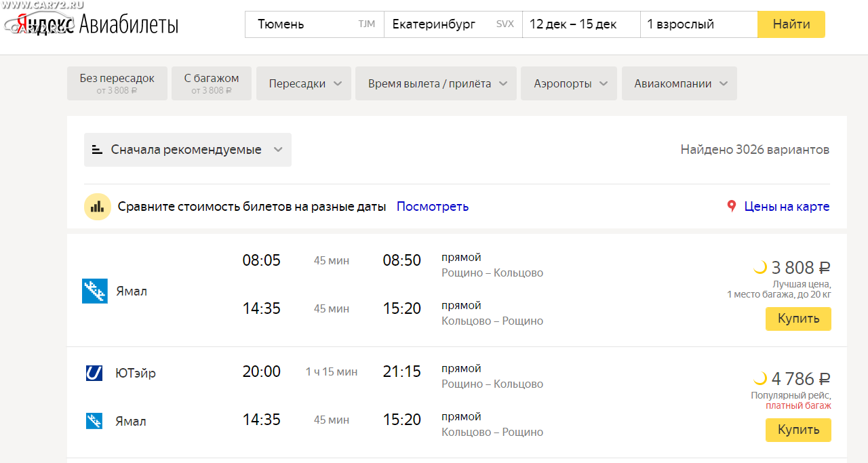Click the bar chart compare-prices icon
The image size is (868, 463).
[x=98, y=207]
